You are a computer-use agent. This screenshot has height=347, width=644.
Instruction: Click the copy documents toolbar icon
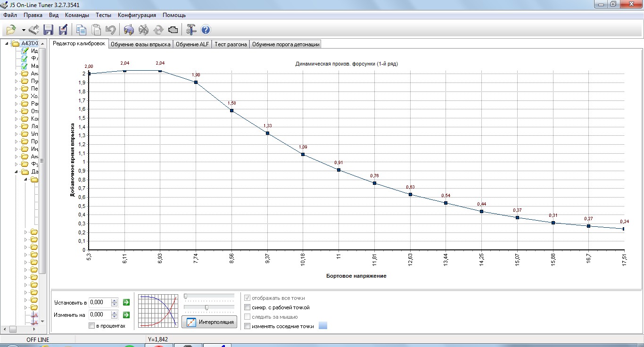[x=81, y=30]
